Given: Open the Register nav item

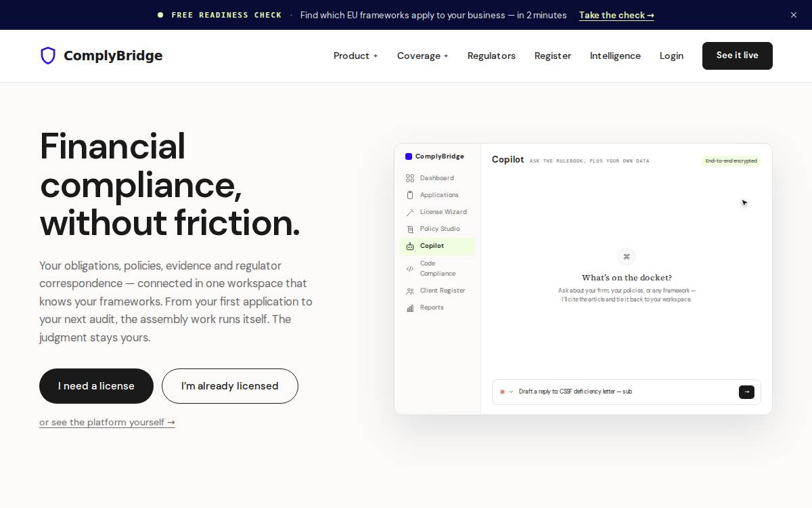Looking at the screenshot, I should pos(553,56).
